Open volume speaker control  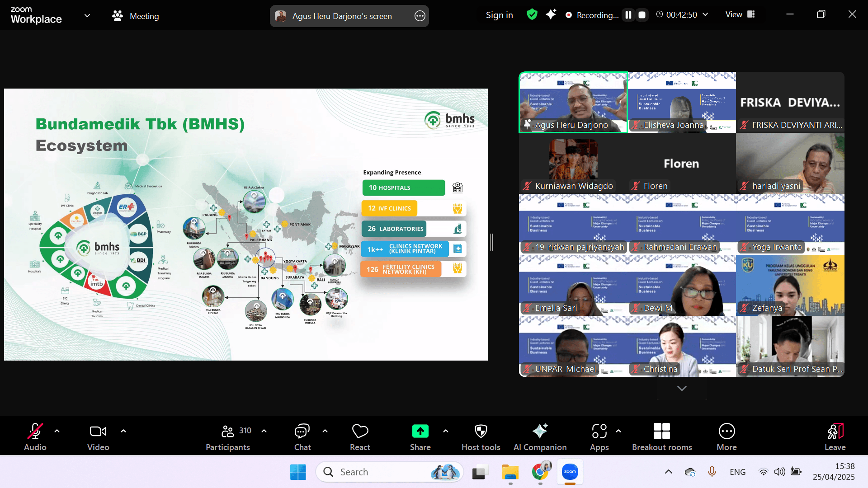click(779, 472)
